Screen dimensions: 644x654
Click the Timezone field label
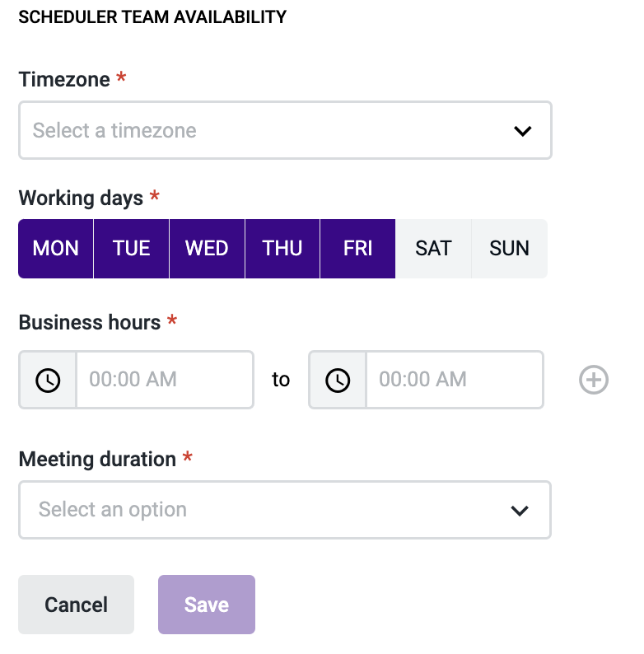(x=64, y=79)
